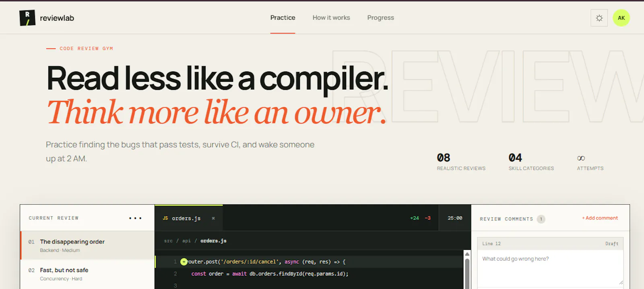Click the CURRENT REVIEW panel heading

click(x=54, y=218)
